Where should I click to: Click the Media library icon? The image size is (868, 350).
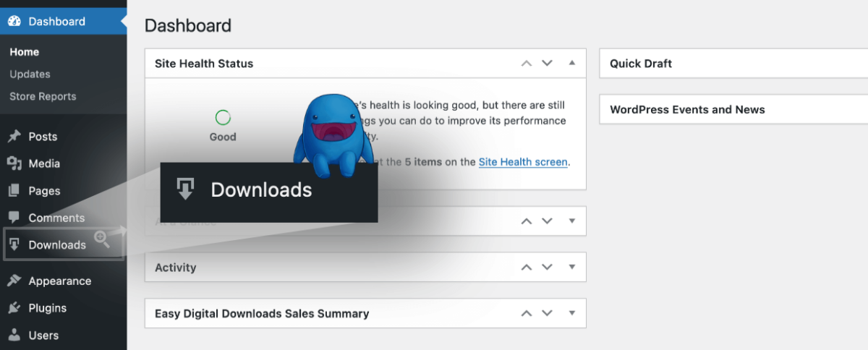click(14, 163)
